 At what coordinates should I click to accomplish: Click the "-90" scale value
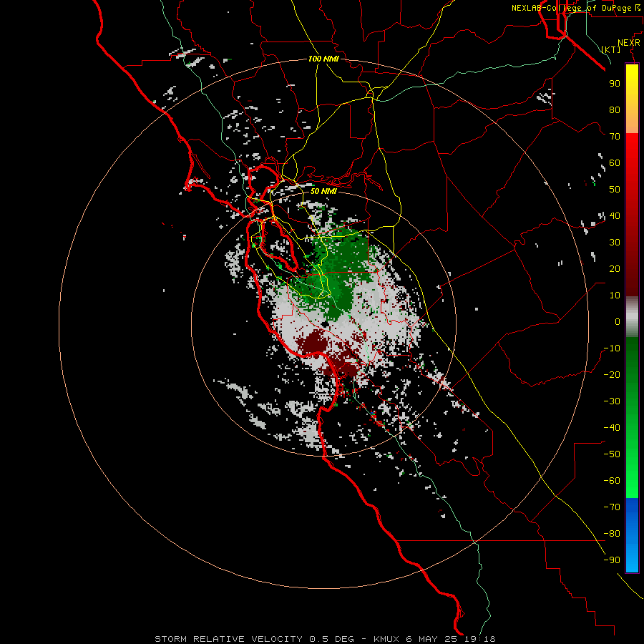pos(612,560)
